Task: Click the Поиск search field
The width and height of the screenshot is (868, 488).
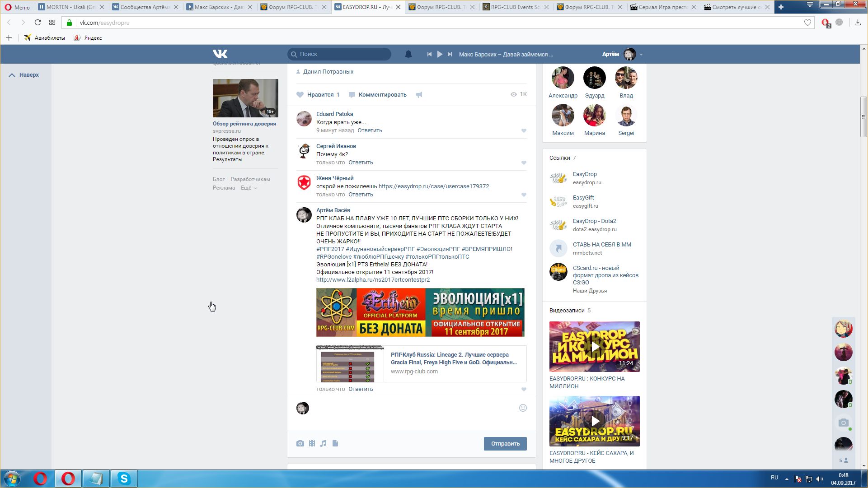Action: (339, 54)
